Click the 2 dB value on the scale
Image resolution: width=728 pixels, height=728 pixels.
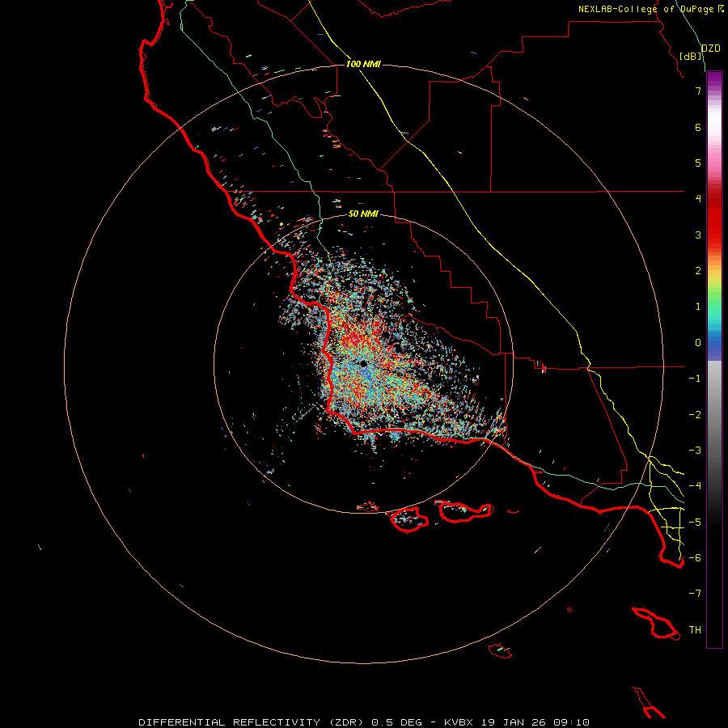[698, 271]
